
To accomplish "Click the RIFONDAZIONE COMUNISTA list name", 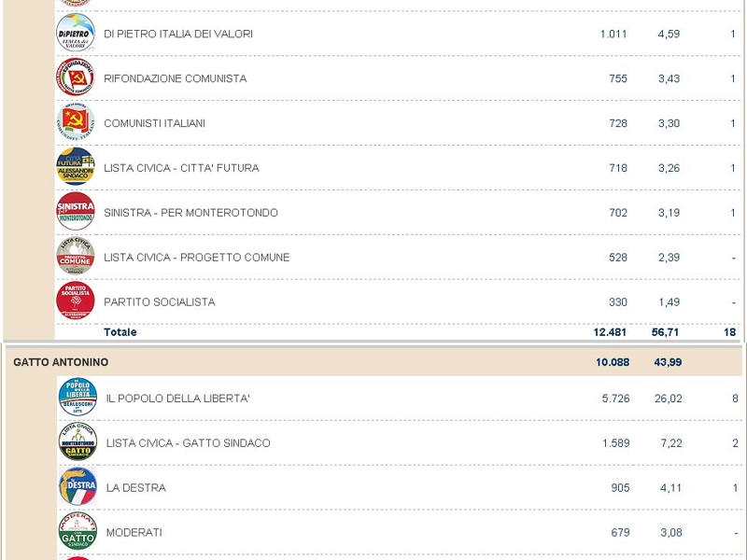I will (176, 78).
